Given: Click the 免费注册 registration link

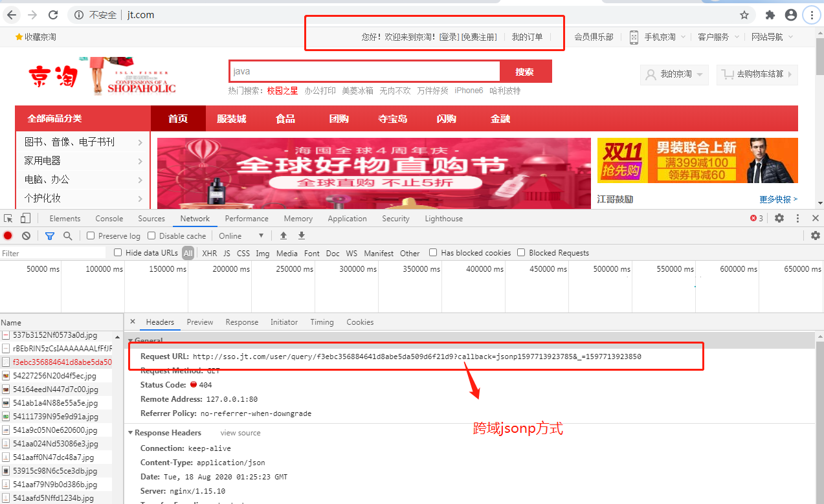Looking at the screenshot, I should [479, 36].
